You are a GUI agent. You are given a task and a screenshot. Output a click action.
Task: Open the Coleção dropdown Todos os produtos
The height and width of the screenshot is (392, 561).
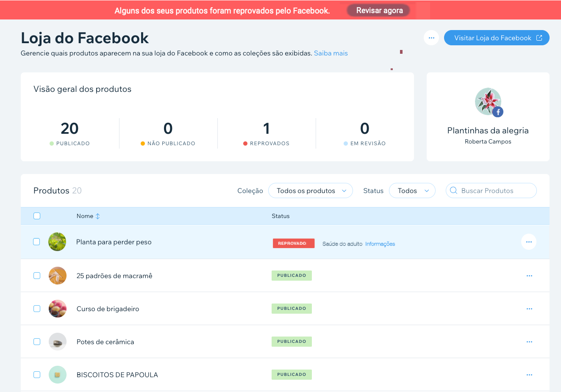click(x=311, y=190)
